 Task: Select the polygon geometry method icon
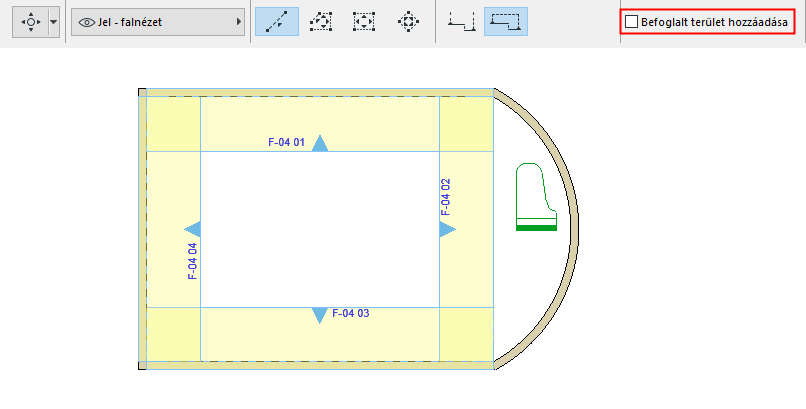click(321, 22)
